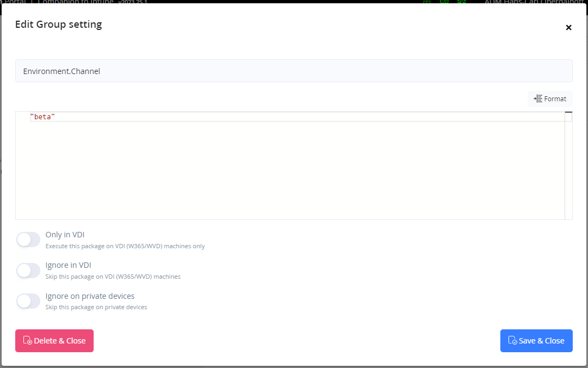The width and height of the screenshot is (588, 368).
Task: Click the "beta" value in the editor
Action: pos(43,116)
